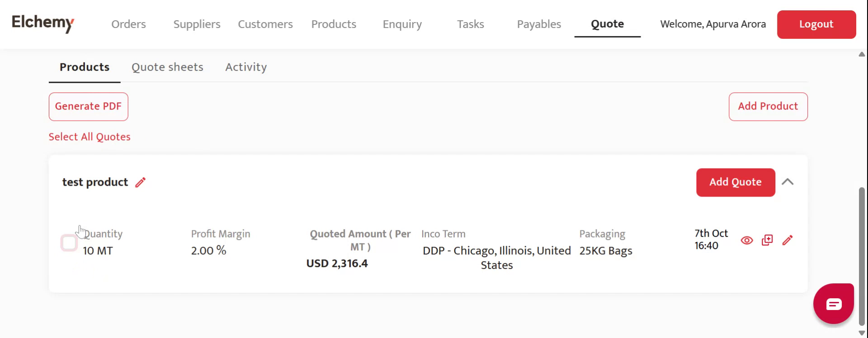The image size is (868, 338).
Task: Navigate to Payables menu item
Action: coord(539,24)
